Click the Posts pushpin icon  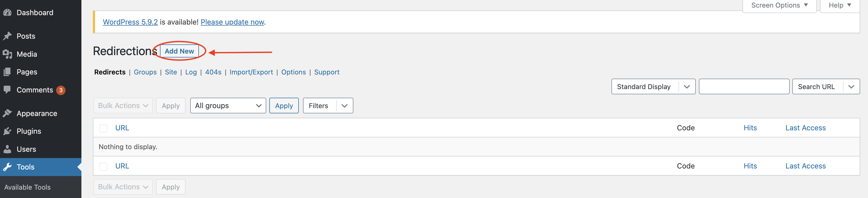click(x=7, y=36)
